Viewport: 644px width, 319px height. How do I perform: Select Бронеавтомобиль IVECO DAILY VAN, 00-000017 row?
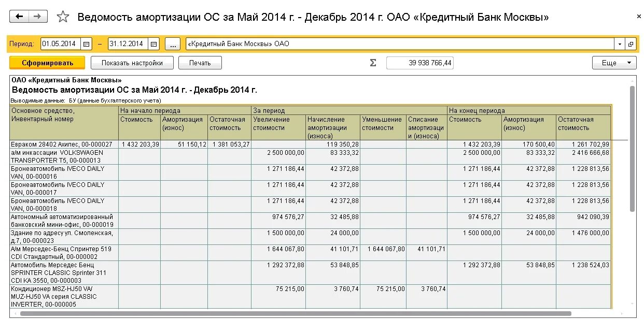(310, 189)
